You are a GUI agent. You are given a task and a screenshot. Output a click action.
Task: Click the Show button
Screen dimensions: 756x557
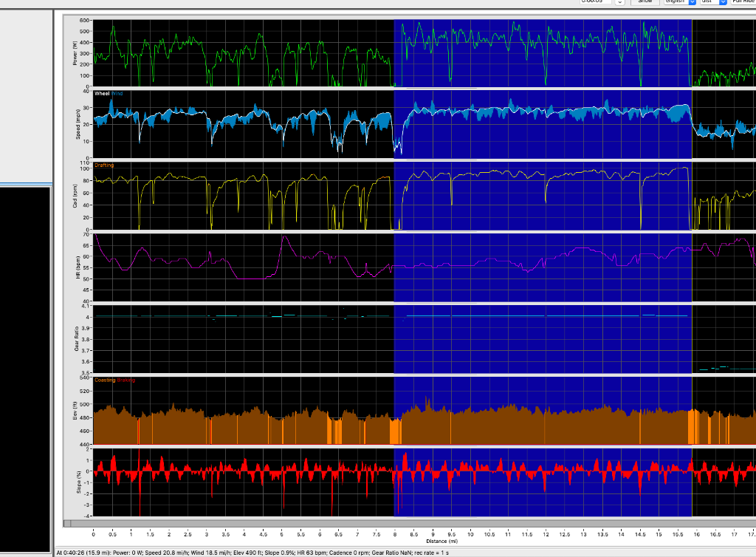[x=645, y=2]
